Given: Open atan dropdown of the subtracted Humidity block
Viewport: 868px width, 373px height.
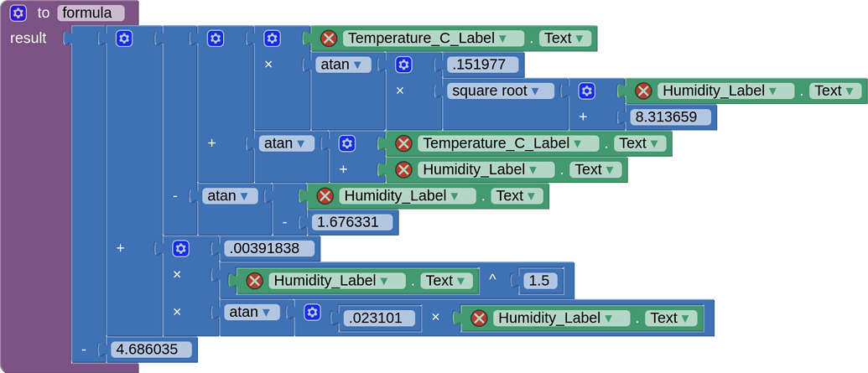Looking at the screenshot, I should [231, 196].
